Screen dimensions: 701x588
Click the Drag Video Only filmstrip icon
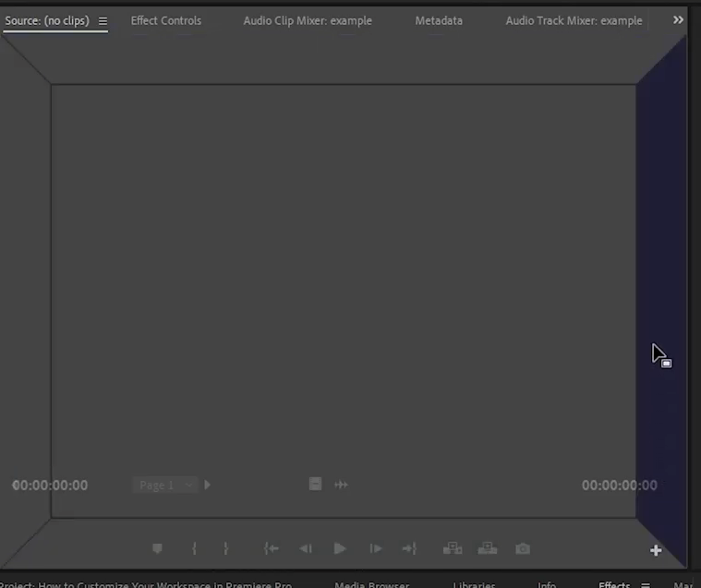tap(315, 484)
